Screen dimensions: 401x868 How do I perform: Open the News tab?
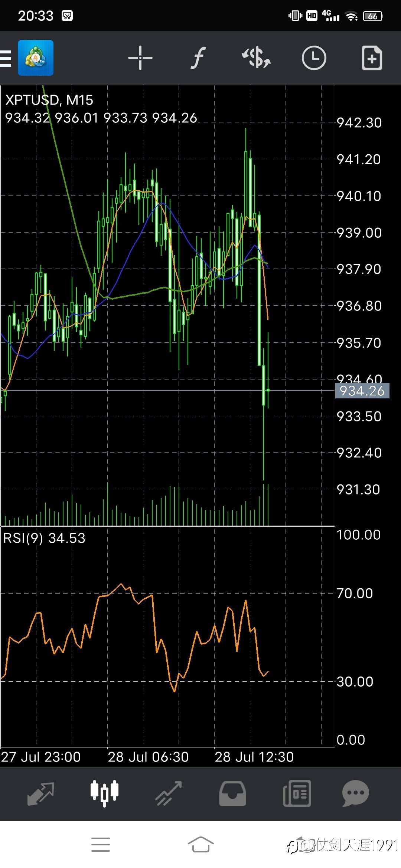(x=297, y=793)
